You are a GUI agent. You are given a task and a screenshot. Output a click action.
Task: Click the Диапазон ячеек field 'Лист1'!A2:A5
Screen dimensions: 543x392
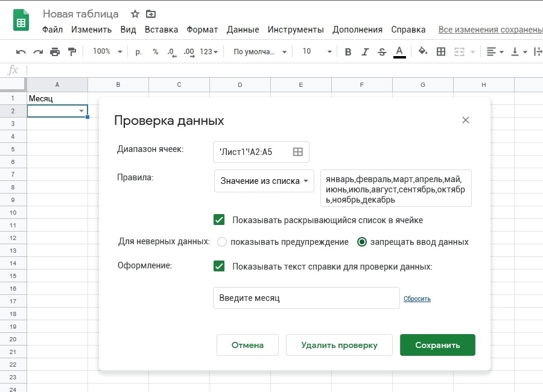point(261,152)
